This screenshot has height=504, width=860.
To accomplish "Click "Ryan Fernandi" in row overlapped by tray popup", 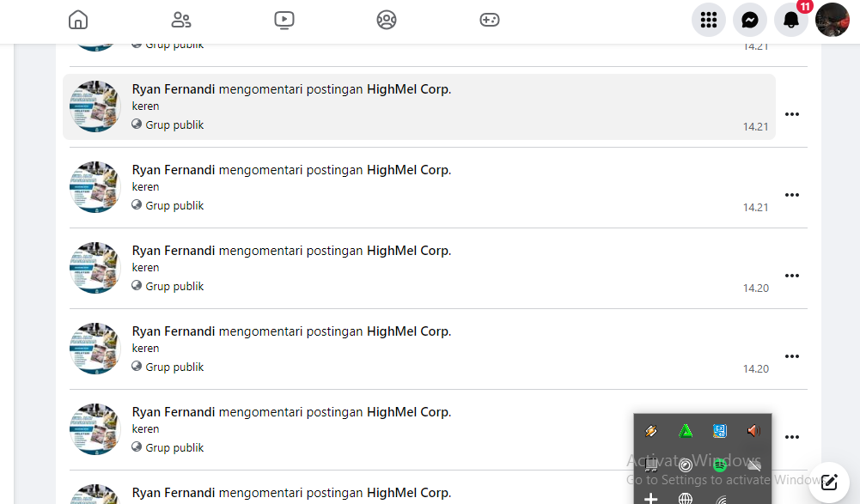I will point(174,412).
